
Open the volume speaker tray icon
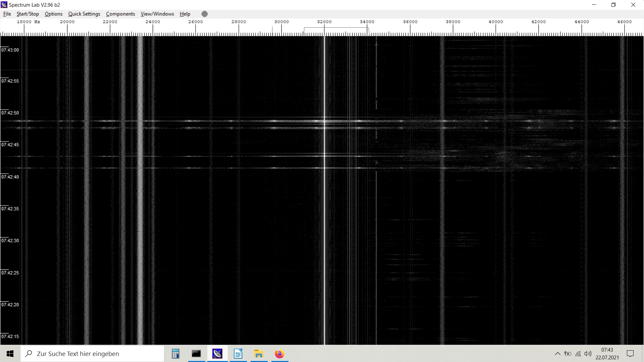(588, 354)
